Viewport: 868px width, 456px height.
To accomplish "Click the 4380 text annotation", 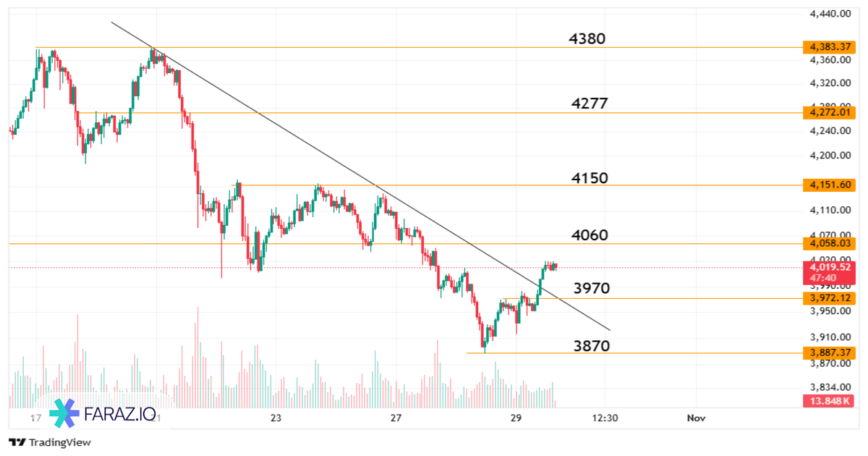I will pyautogui.click(x=587, y=39).
